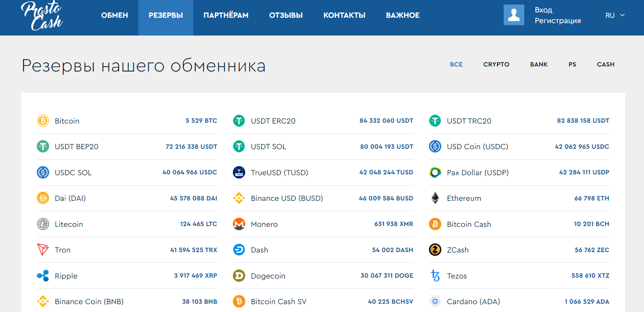Click the Dash icon
The width and height of the screenshot is (644, 312).
[x=239, y=250]
